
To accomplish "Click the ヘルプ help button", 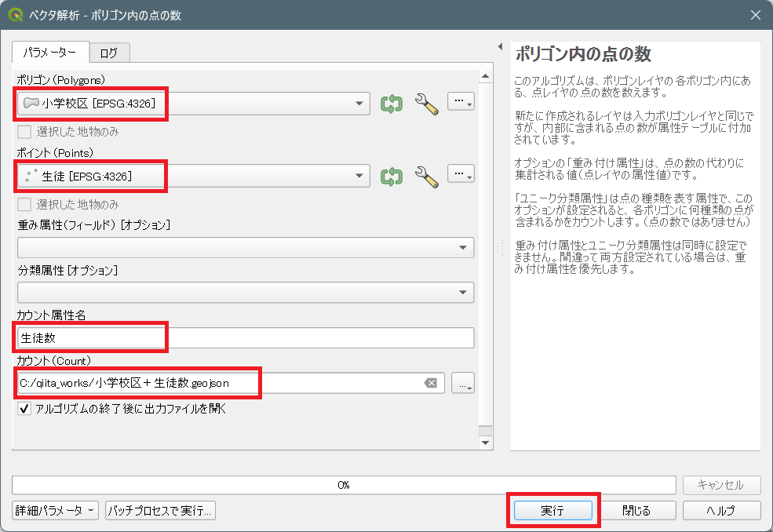I will tap(721, 510).
